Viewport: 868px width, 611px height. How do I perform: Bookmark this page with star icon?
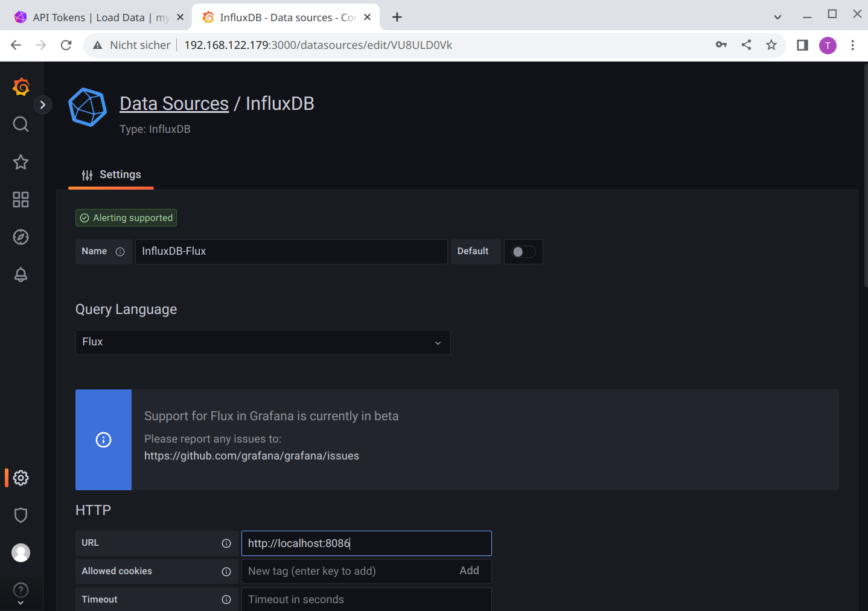pyautogui.click(x=771, y=45)
